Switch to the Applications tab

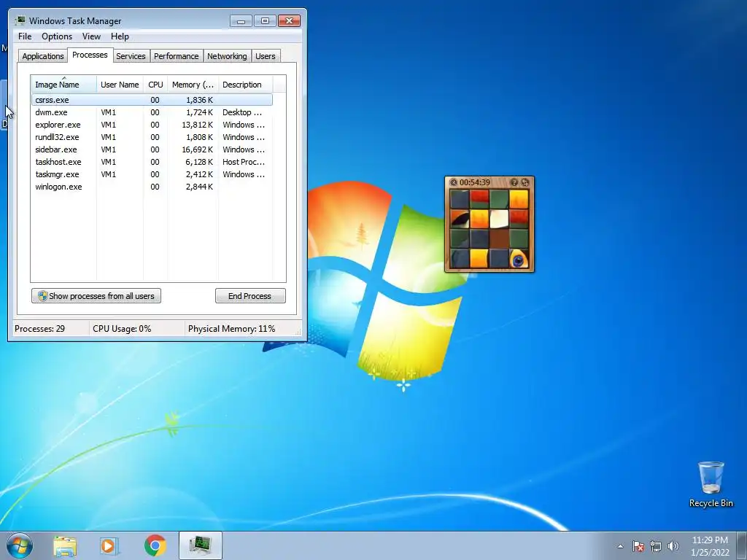coord(43,56)
